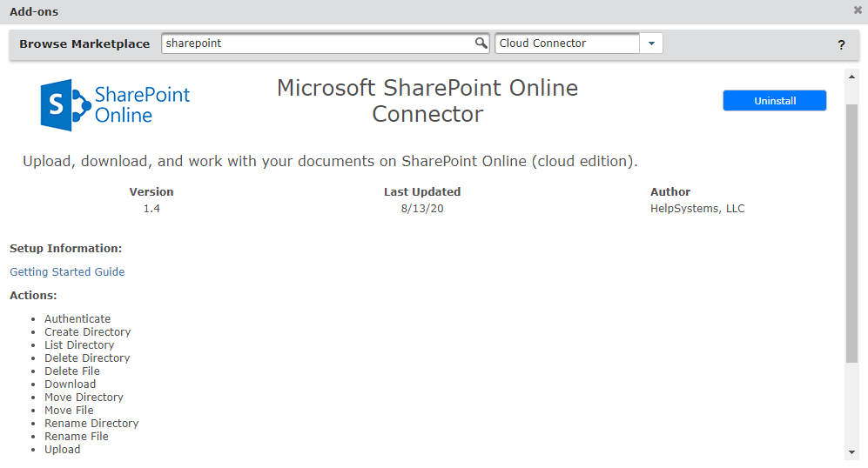Click the search magnifier icon
Viewport: 868px width, 468px height.
tap(481, 43)
